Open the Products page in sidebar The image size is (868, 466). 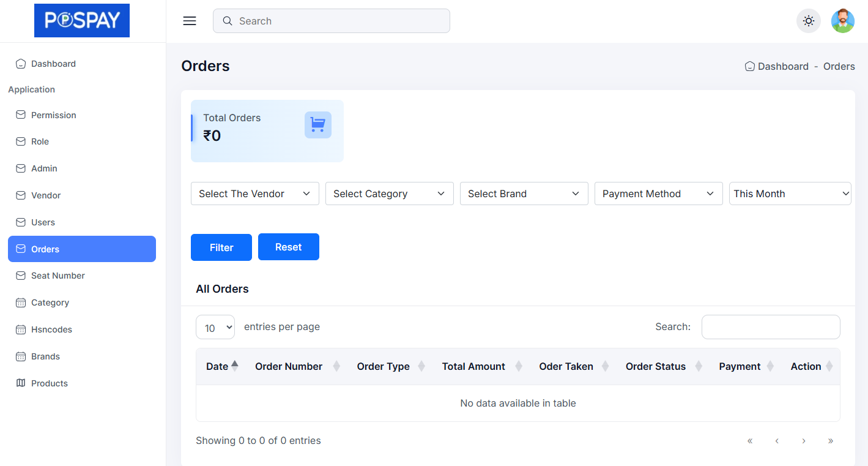(x=49, y=383)
